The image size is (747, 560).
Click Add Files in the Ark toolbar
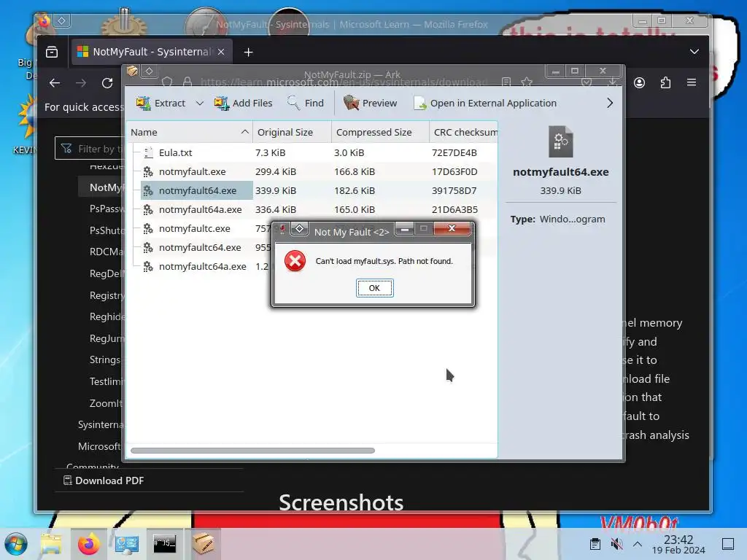click(x=243, y=103)
